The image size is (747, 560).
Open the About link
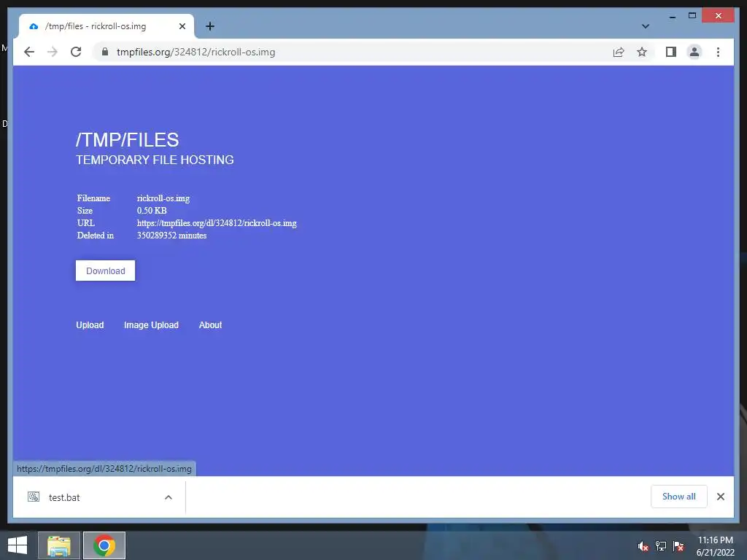point(210,324)
